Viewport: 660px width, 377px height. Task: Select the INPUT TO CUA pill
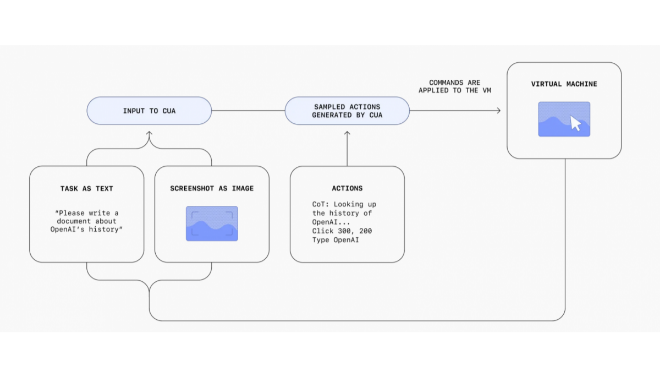tap(149, 111)
